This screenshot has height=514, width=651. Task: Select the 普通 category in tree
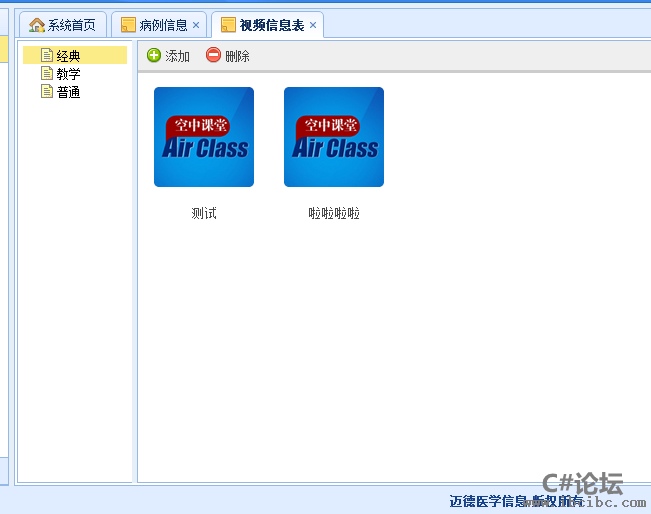coord(68,92)
